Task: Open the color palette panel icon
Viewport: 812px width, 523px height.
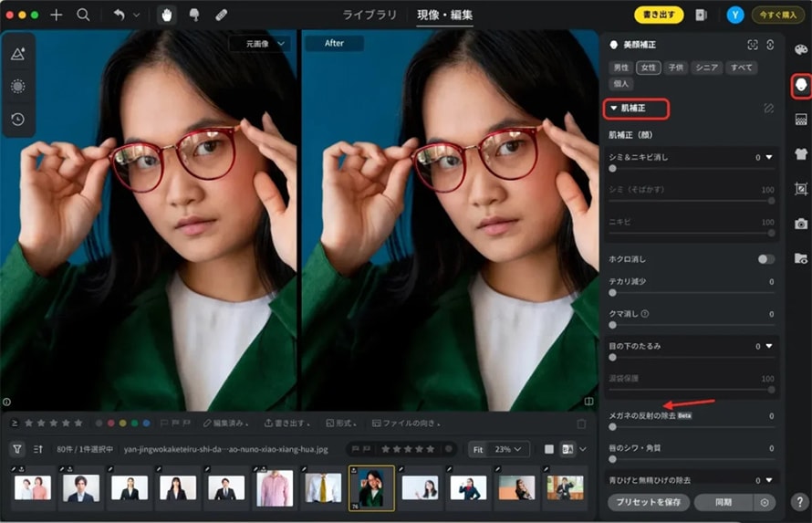Action: (800, 49)
